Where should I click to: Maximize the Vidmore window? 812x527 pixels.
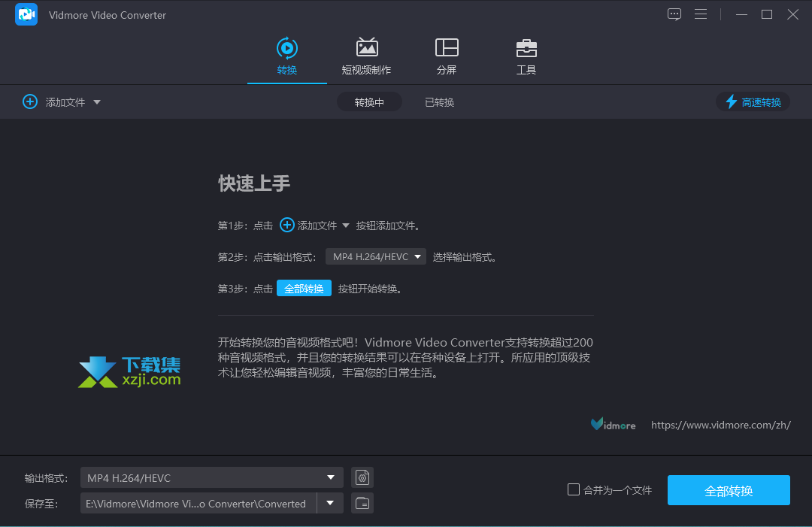pos(767,14)
